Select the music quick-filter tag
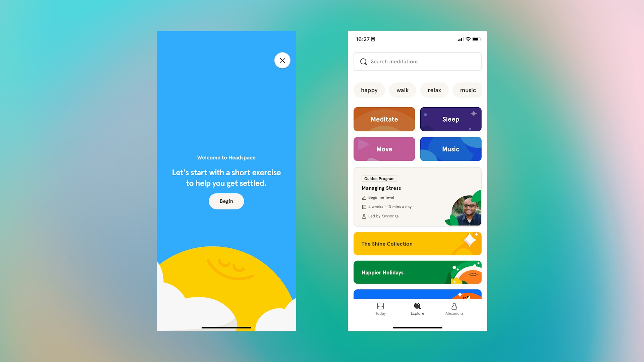 point(468,90)
